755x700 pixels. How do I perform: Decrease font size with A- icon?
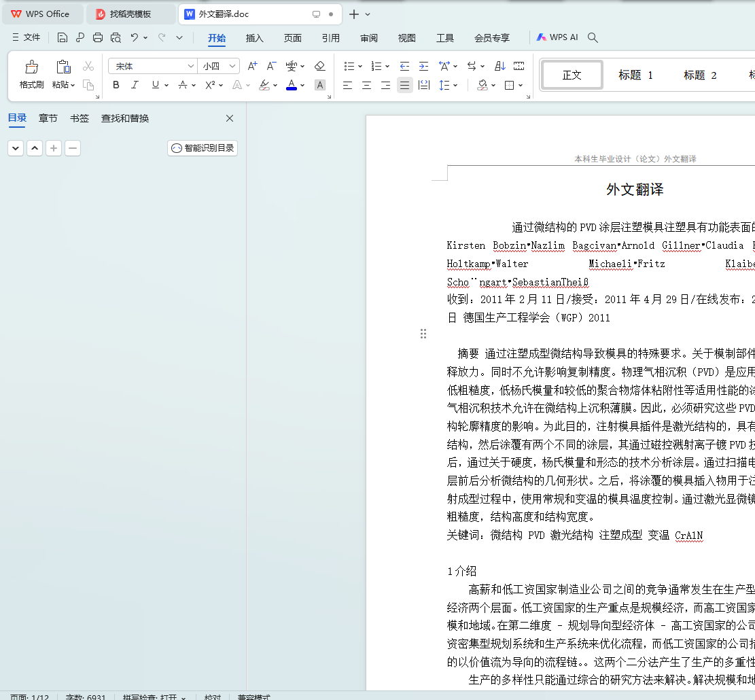272,66
